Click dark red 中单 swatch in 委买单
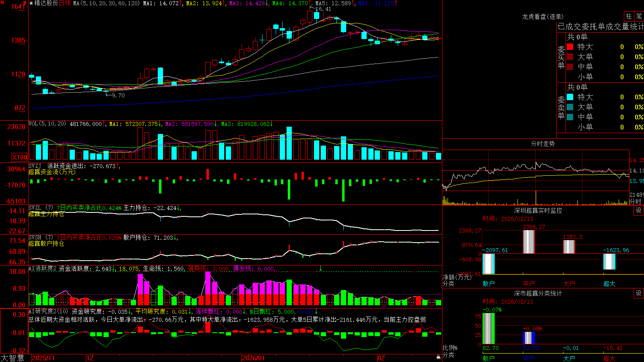The image size is (644, 362). point(570,67)
